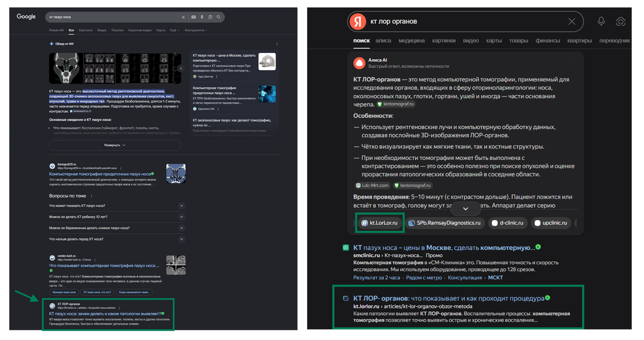Open the Google 'Инструменты' dropdown
Viewport: 644px width, 340px height.
tap(196, 30)
